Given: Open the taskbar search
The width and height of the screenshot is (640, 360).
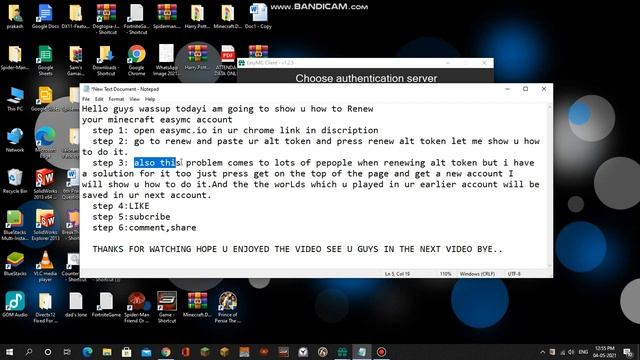Looking at the screenshot, I should tap(29, 352).
